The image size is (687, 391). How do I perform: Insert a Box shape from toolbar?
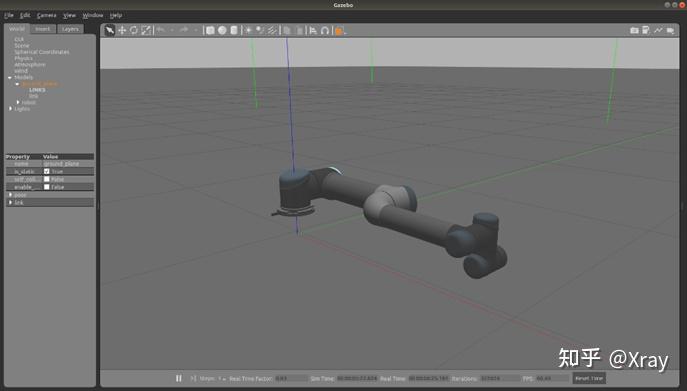pyautogui.click(x=210, y=30)
